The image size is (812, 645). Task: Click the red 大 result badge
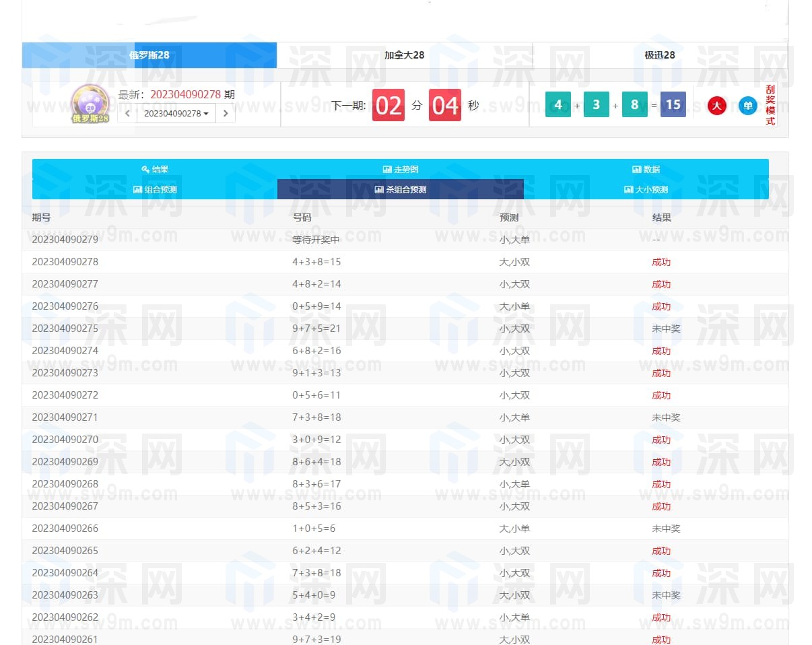[x=717, y=106]
